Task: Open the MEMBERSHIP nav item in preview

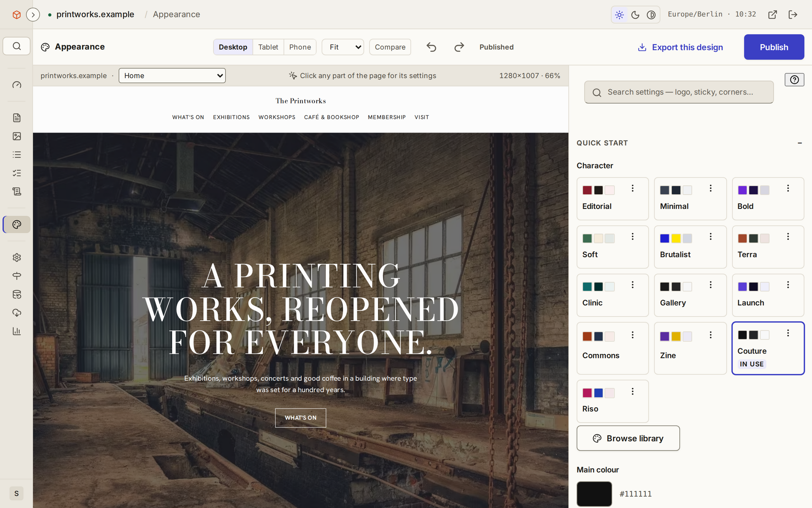Action: (x=387, y=117)
